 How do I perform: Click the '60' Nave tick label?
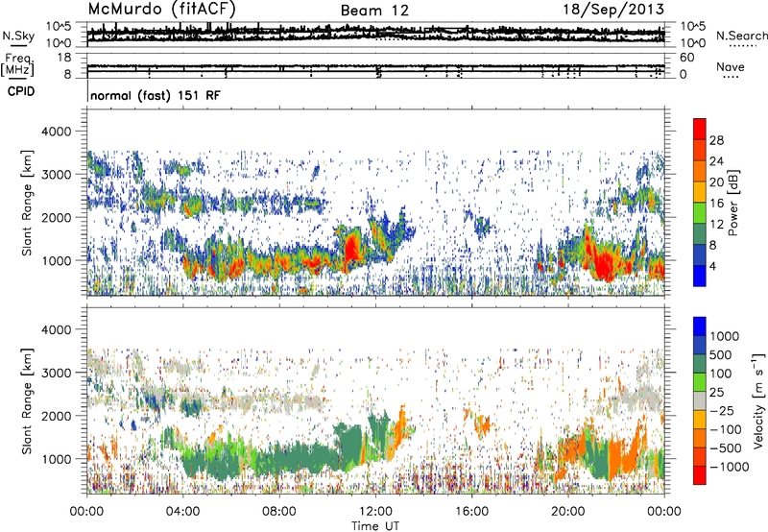point(686,58)
